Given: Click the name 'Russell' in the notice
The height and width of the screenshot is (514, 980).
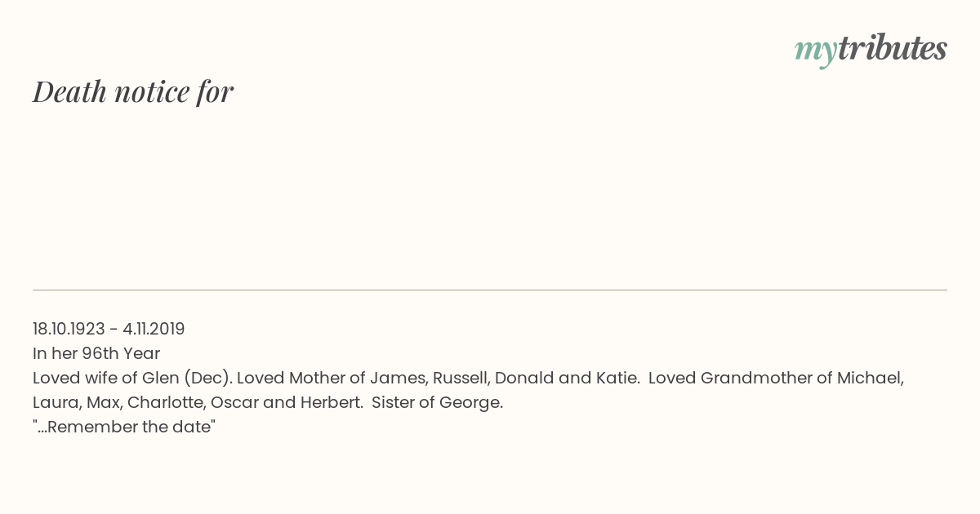Looking at the screenshot, I should 461,378.
